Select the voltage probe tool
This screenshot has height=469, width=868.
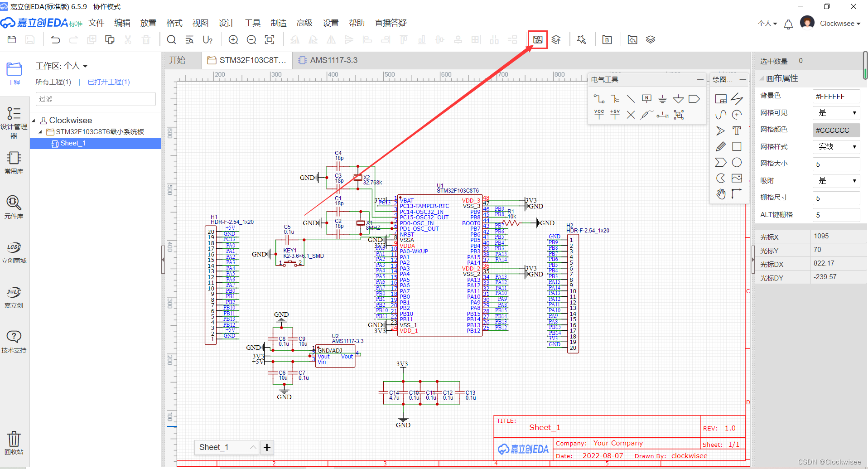click(x=646, y=115)
